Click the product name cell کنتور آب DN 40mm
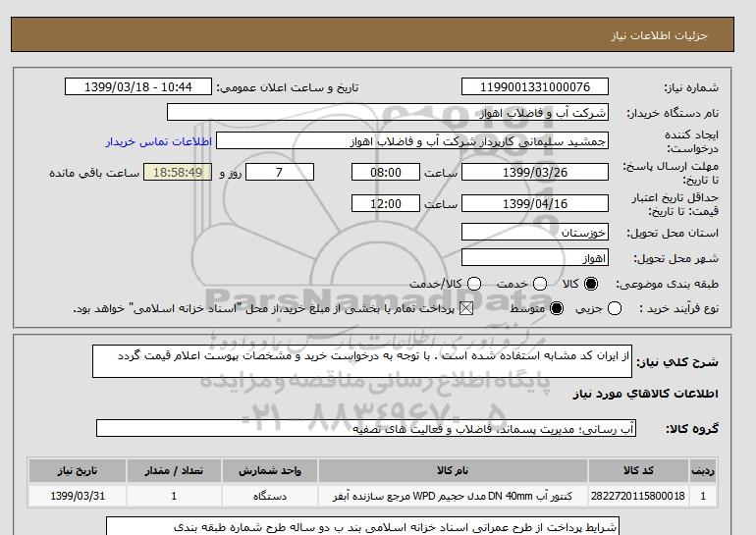The image size is (756, 535). [x=453, y=496]
